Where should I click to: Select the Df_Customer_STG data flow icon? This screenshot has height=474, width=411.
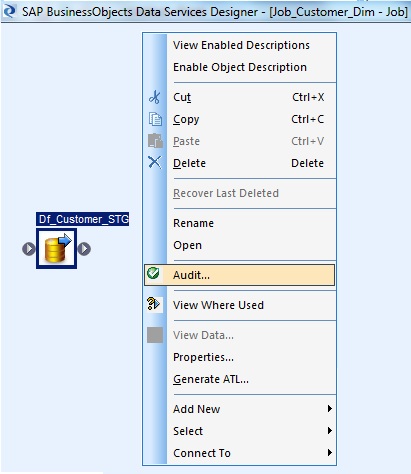tap(56, 248)
